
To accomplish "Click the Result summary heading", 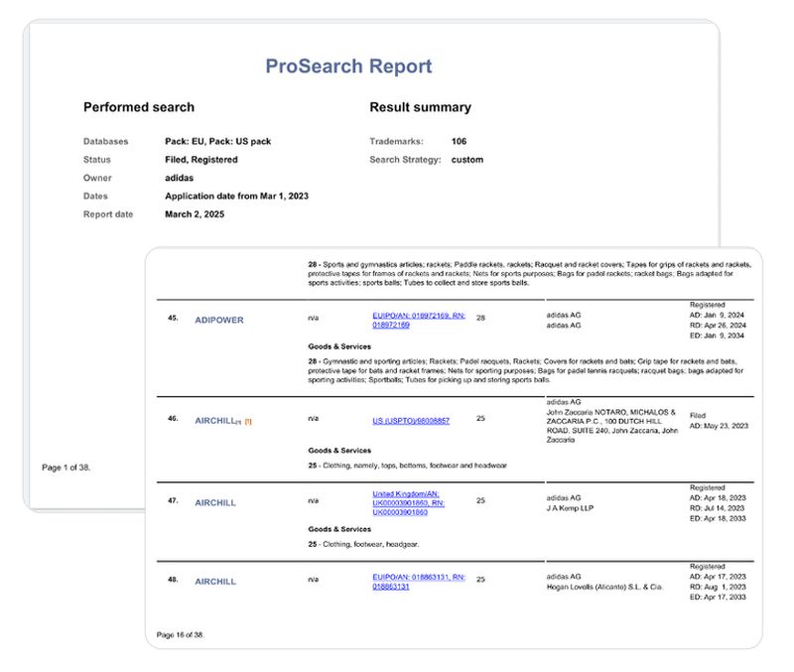I will click(420, 107).
